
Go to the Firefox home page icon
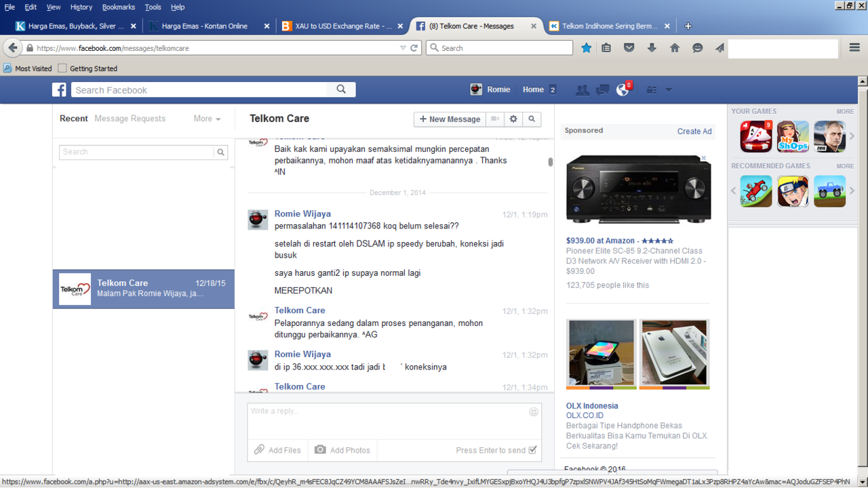(675, 48)
